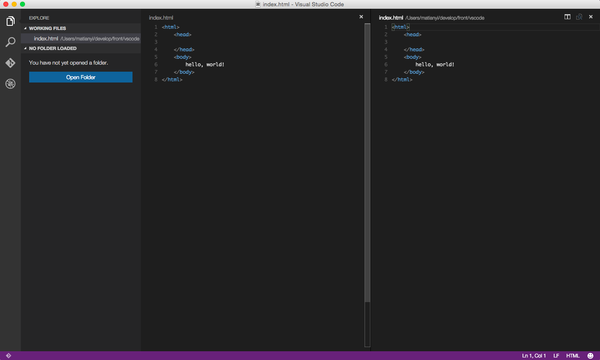Click the split editor icon
The width and height of the screenshot is (600, 360).
pos(567,17)
